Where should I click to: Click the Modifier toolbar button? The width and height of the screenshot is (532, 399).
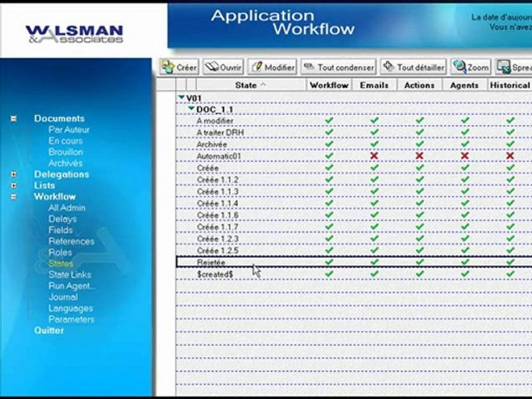pyautogui.click(x=273, y=67)
